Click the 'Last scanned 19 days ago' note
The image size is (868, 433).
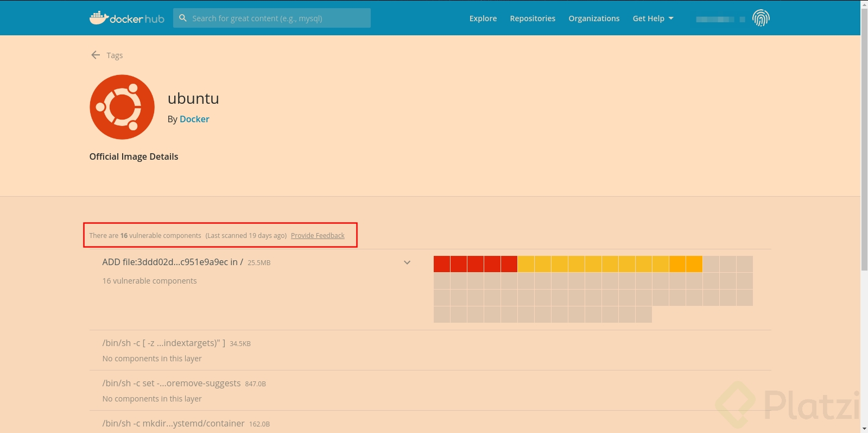point(246,236)
